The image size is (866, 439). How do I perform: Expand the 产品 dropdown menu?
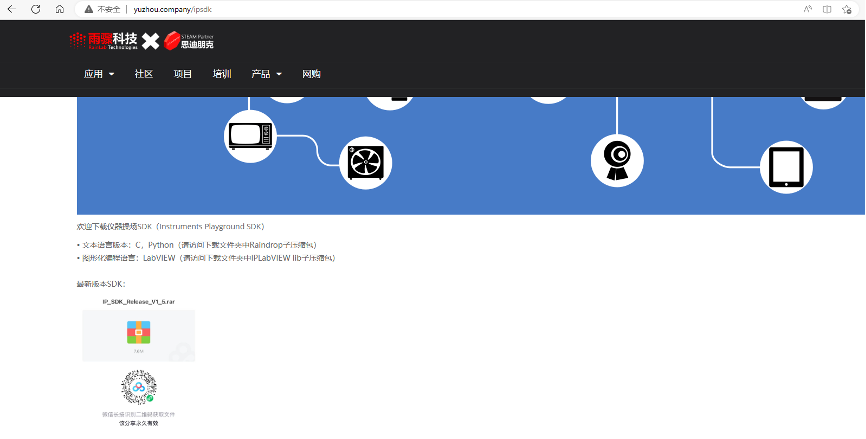click(266, 74)
